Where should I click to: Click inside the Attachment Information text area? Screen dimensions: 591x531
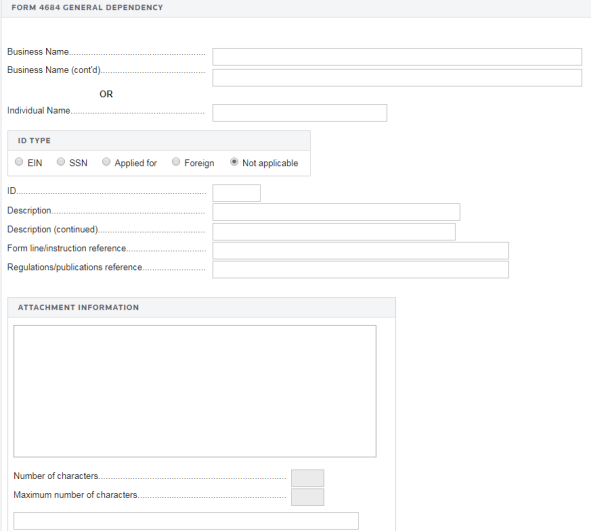(195, 391)
